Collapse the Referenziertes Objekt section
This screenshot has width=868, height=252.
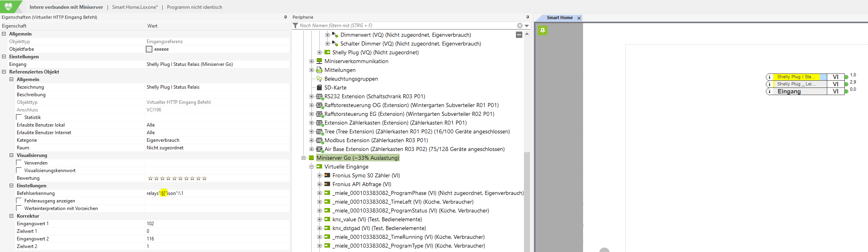(x=4, y=72)
